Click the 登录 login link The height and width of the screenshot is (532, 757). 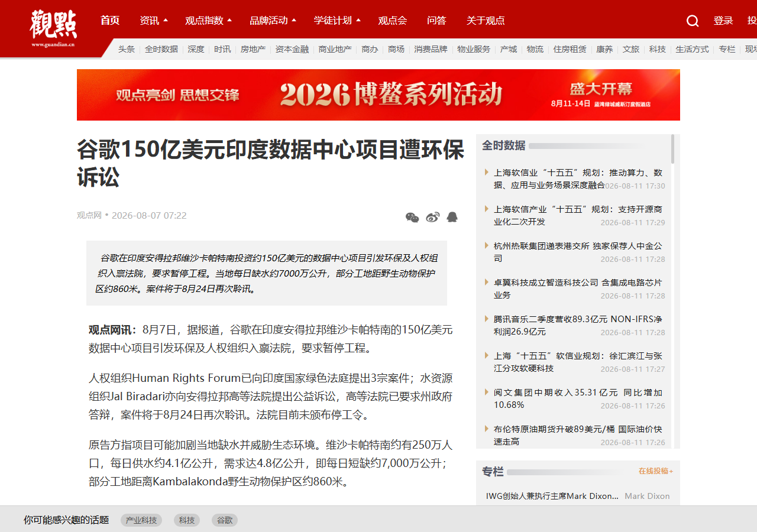pos(723,21)
